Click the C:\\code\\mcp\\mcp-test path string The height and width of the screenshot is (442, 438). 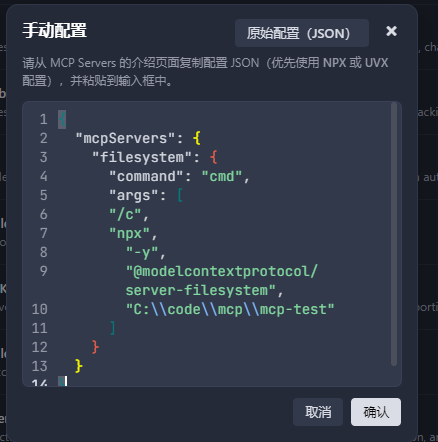(x=230, y=309)
